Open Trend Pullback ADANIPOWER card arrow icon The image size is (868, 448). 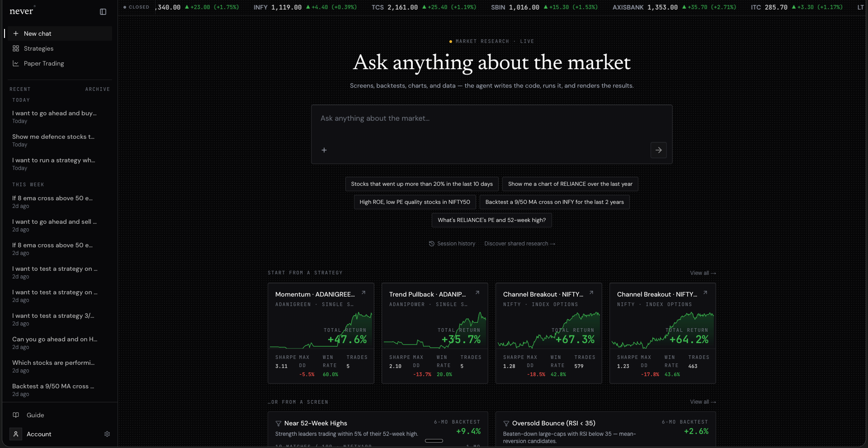point(477,293)
